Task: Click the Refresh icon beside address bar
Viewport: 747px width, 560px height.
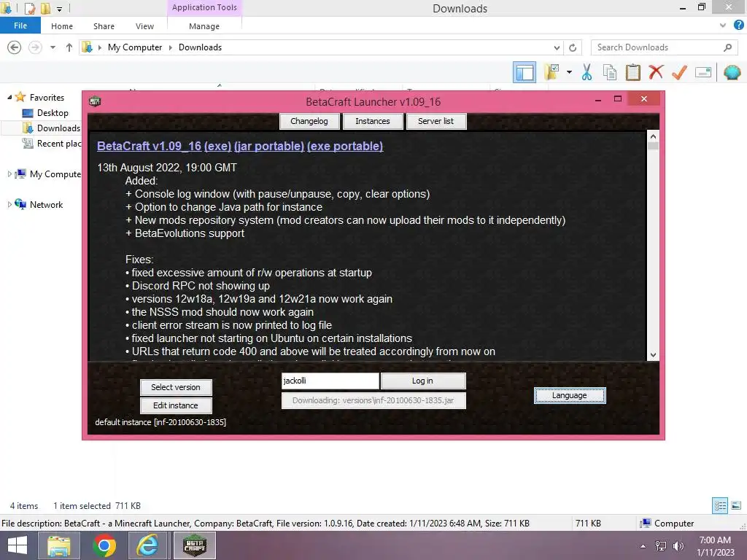Action: pos(573,47)
